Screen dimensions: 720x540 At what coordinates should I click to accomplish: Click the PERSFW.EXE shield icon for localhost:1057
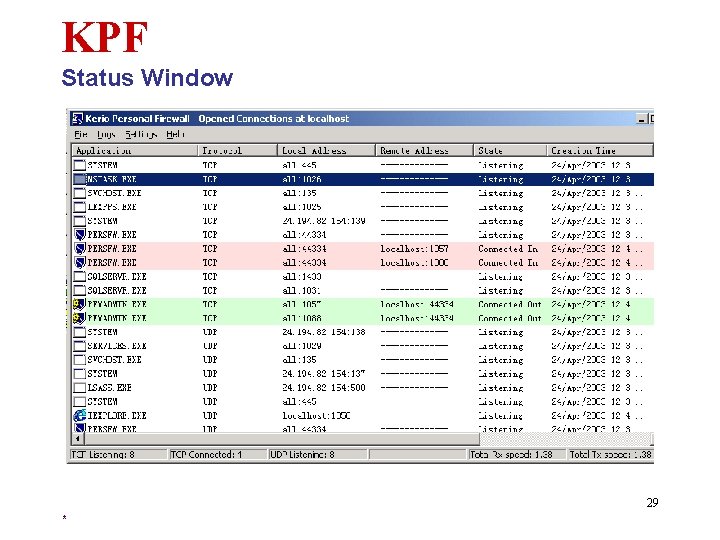pos(80,248)
